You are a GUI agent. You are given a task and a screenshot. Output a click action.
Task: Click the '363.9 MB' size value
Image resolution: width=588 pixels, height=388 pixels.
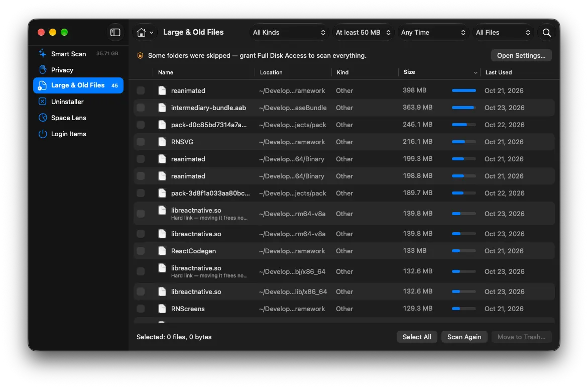coord(417,108)
